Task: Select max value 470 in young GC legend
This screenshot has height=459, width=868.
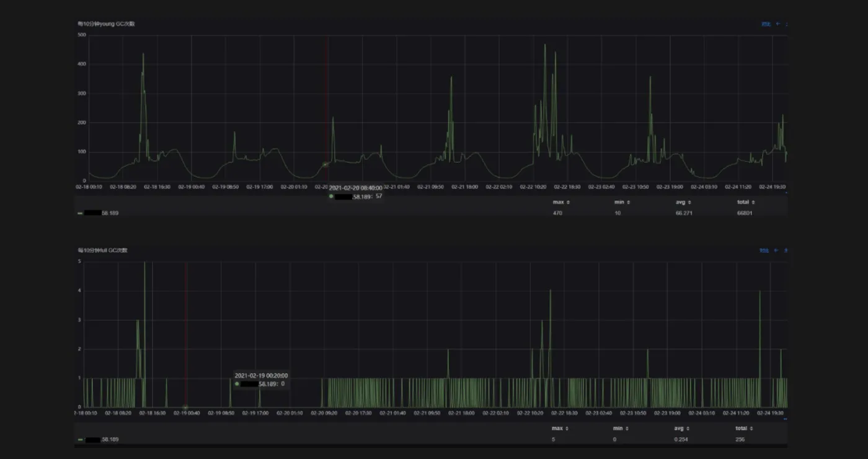Action: pos(557,213)
